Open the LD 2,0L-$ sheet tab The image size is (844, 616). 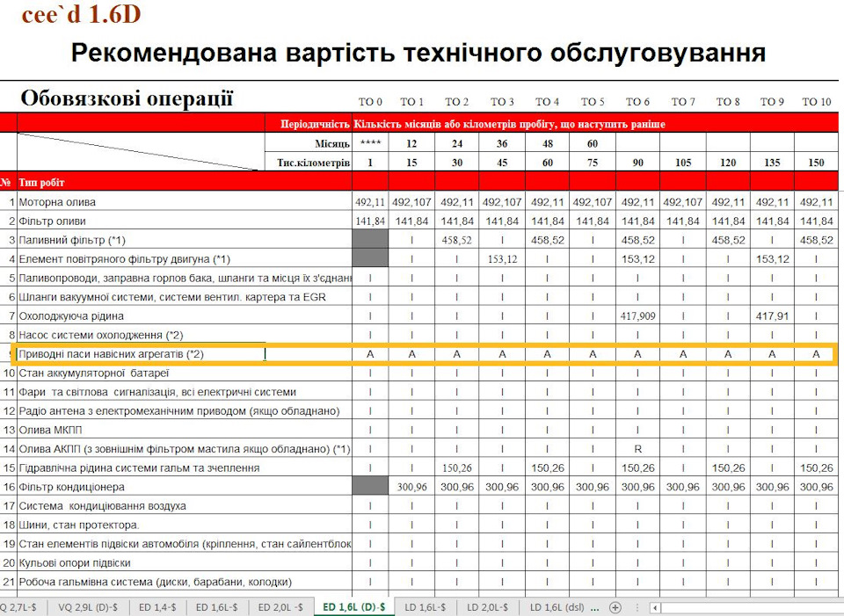pos(487,607)
